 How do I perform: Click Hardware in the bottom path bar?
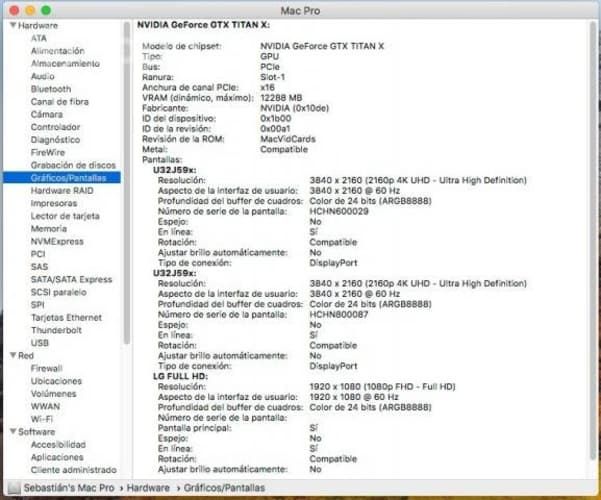pos(148,487)
